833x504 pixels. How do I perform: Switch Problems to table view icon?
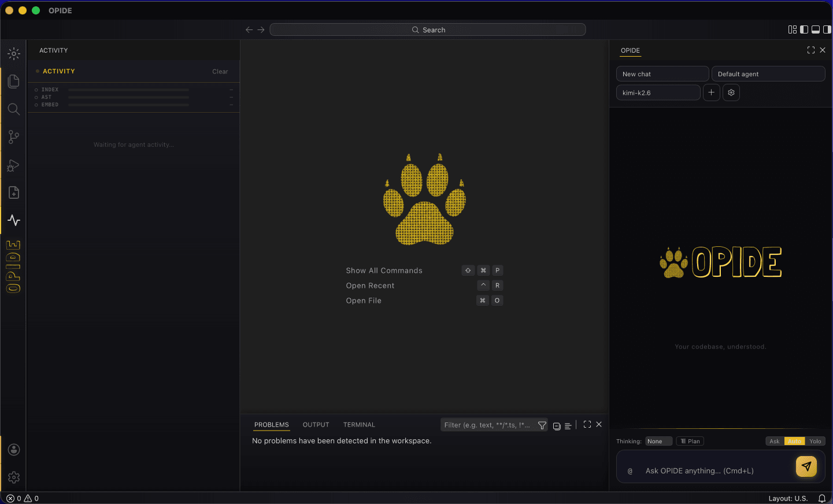(x=568, y=426)
